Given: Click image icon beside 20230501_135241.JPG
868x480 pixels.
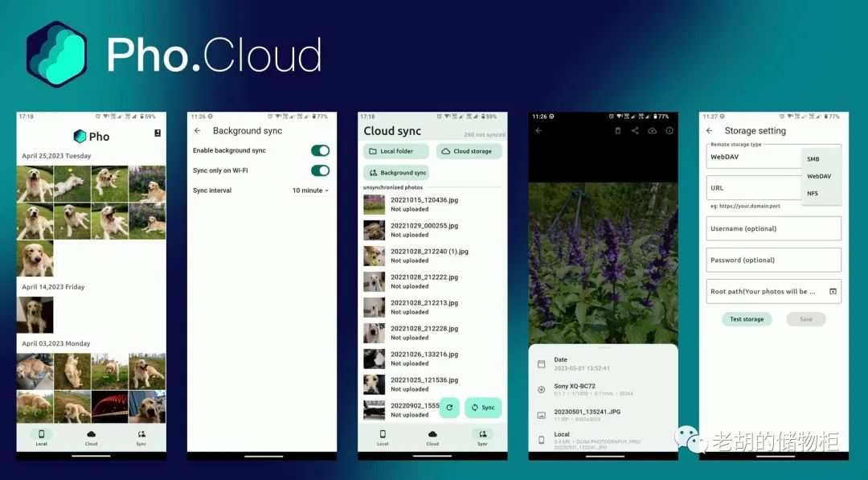Looking at the screenshot, I should tap(542, 415).
